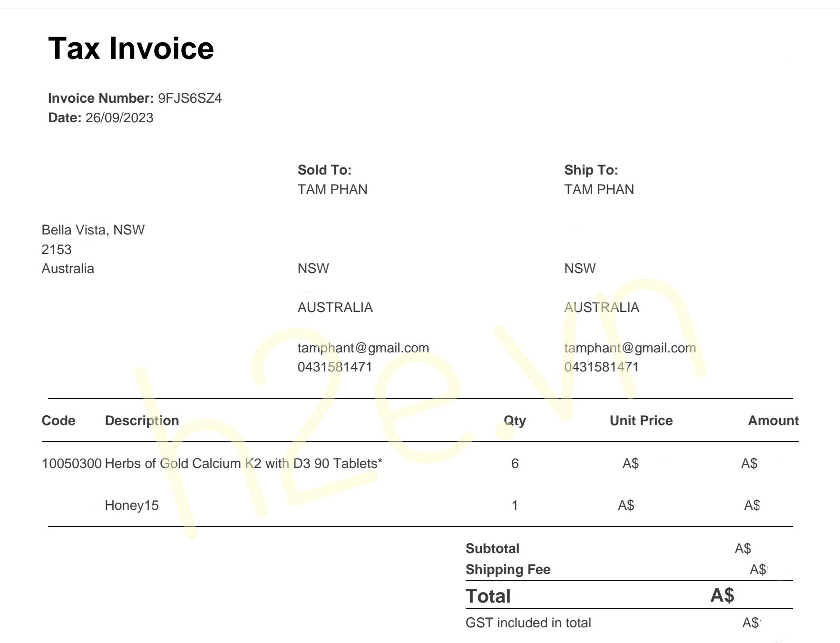Viewport: 840px width, 643px height.
Task: Click AUSTRALIA under Ship To
Action: click(x=602, y=308)
